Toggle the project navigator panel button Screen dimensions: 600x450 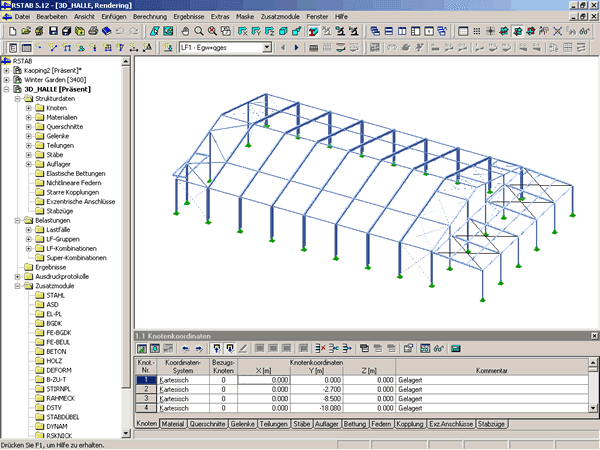(x=13, y=48)
